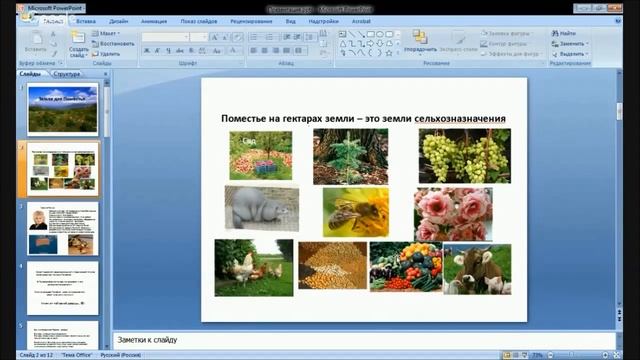Select the oval shape
640x360 pixels.
point(380,34)
